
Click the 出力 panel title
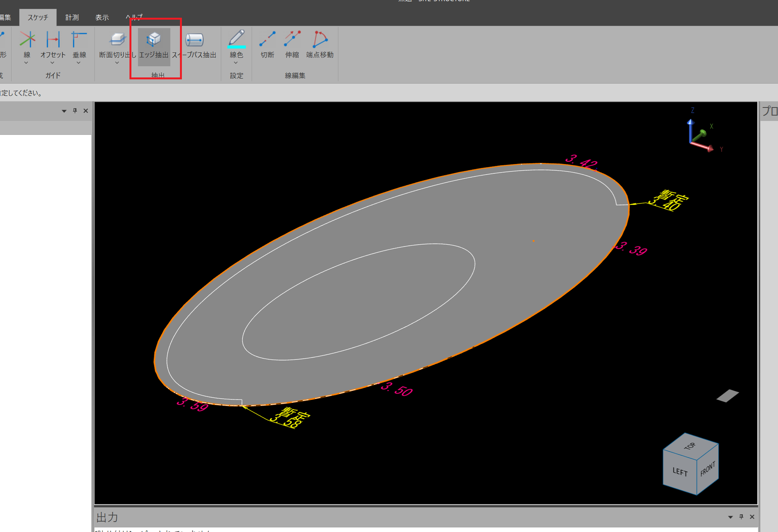[107, 517]
